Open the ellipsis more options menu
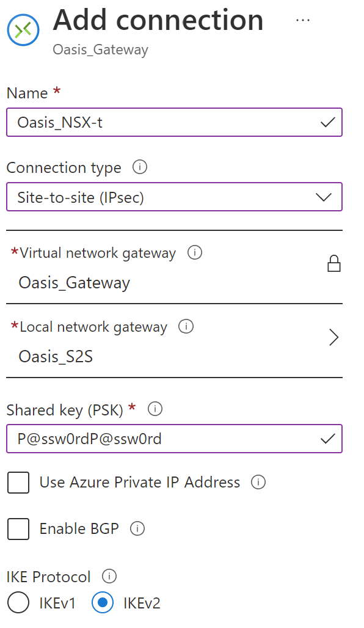 coord(303,20)
